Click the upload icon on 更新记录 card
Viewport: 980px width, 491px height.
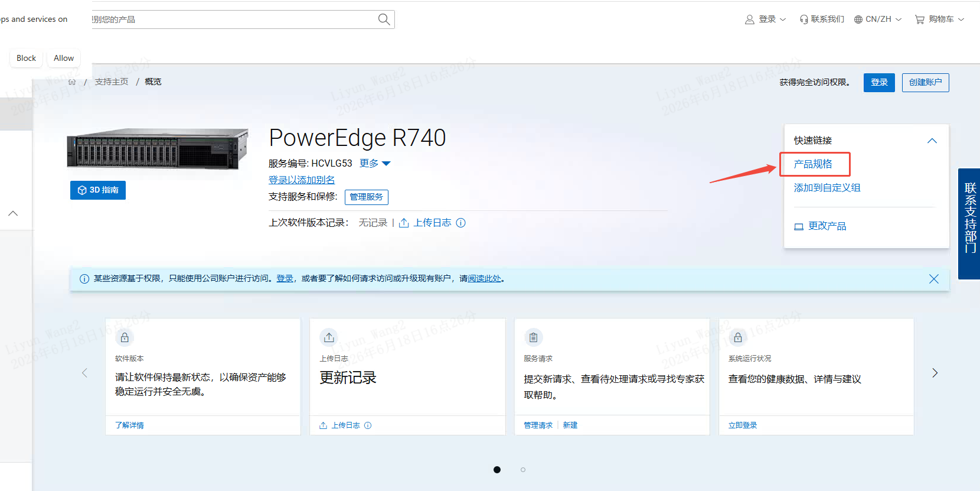coord(329,337)
